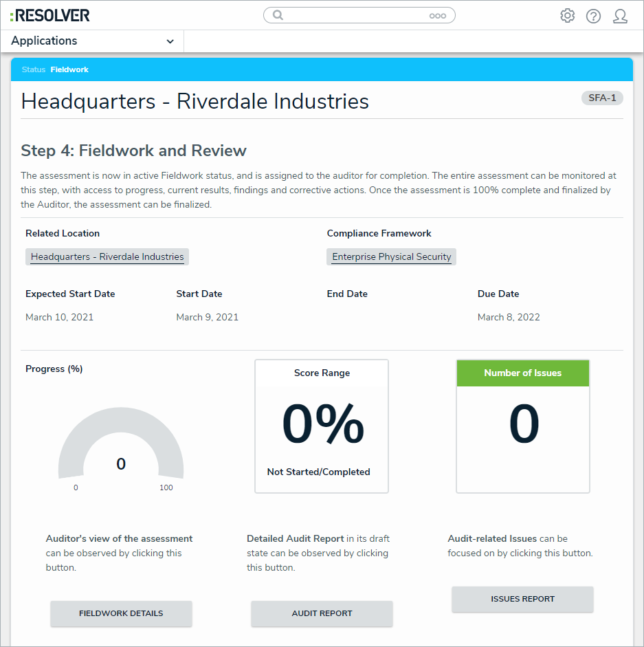This screenshot has width=644, height=647.
Task: Click the Progress gauge chart
Action: [x=121, y=447]
